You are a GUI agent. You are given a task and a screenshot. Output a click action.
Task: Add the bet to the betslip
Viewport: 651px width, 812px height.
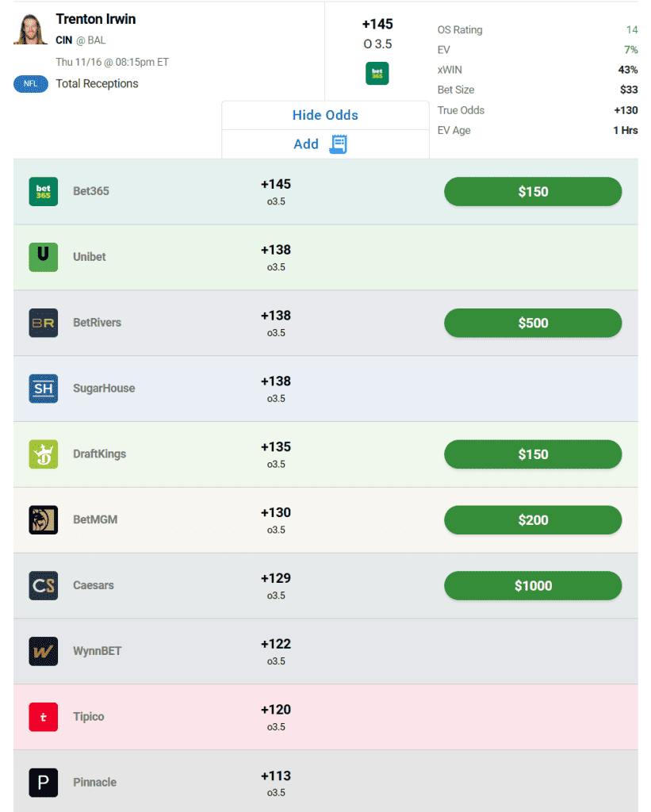pyautogui.click(x=320, y=144)
